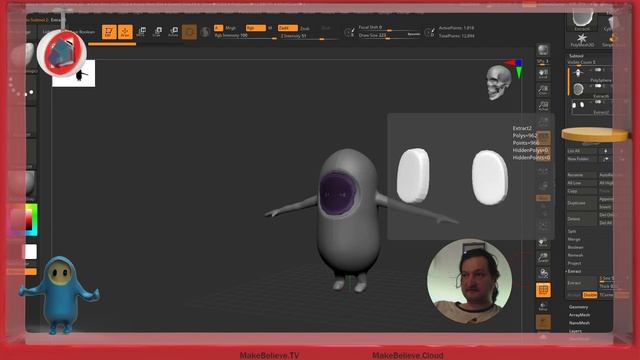
Task: Enable Edit mode in top shelf
Action: [109, 32]
